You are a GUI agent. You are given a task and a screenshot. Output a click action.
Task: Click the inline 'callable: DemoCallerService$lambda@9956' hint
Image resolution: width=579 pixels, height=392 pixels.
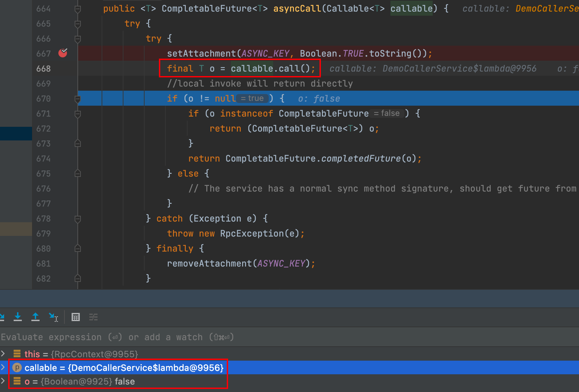coord(433,69)
